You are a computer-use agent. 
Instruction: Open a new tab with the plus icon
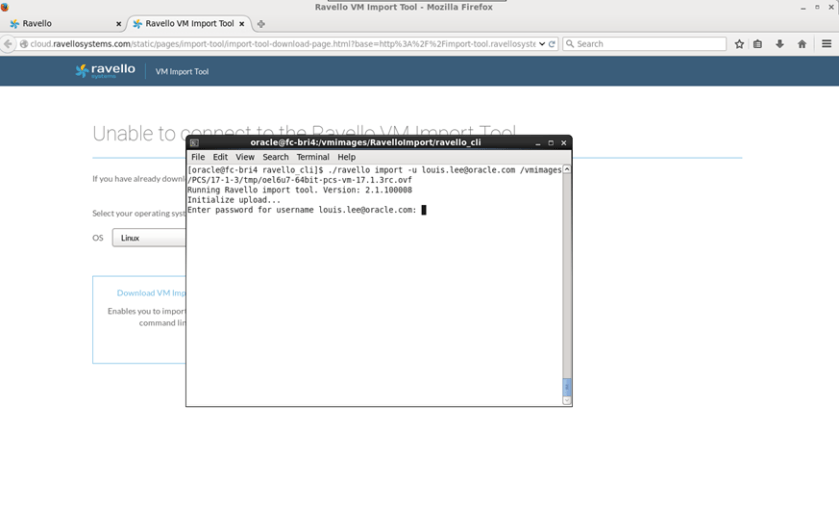[261, 24]
